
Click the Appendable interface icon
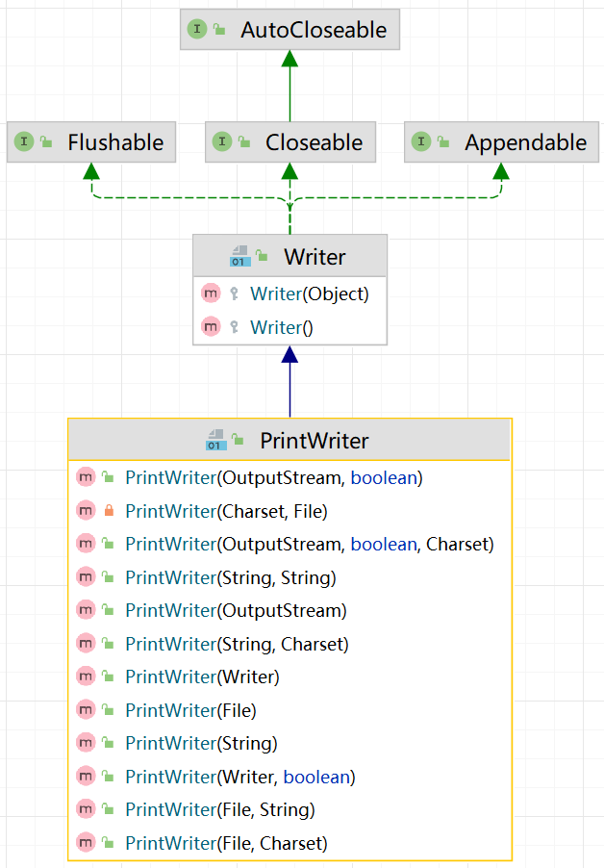pyautogui.click(x=421, y=142)
